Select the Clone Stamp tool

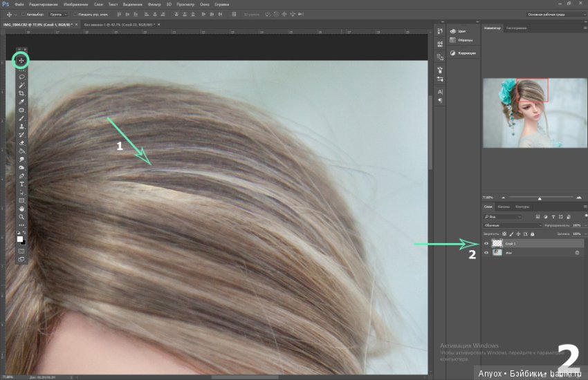pos(21,126)
